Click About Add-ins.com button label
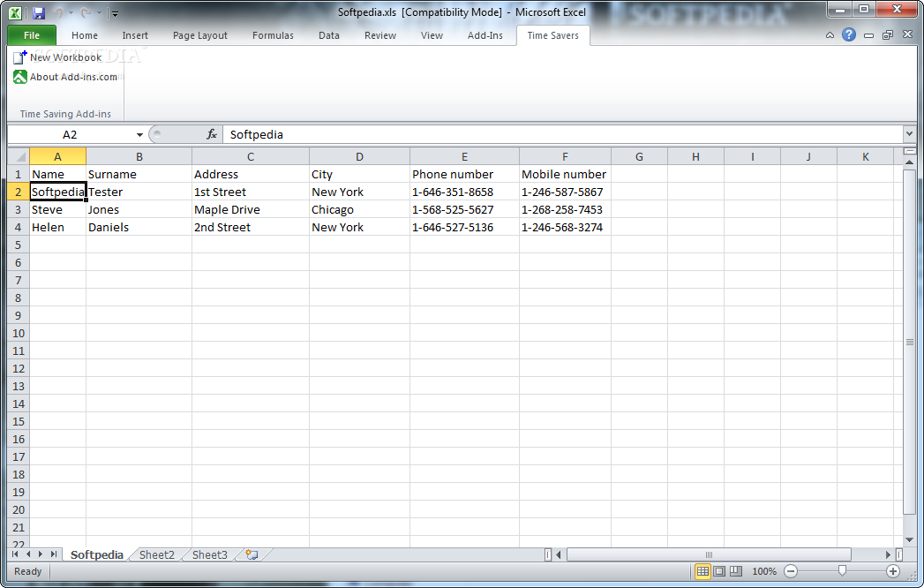This screenshot has width=924, height=588. pos(73,77)
